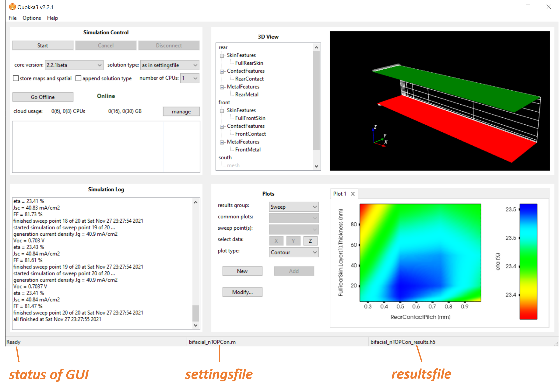Image resolution: width=559 pixels, height=392 pixels.
Task: Click the 3D tree scrollbar thumb
Action: [316, 100]
